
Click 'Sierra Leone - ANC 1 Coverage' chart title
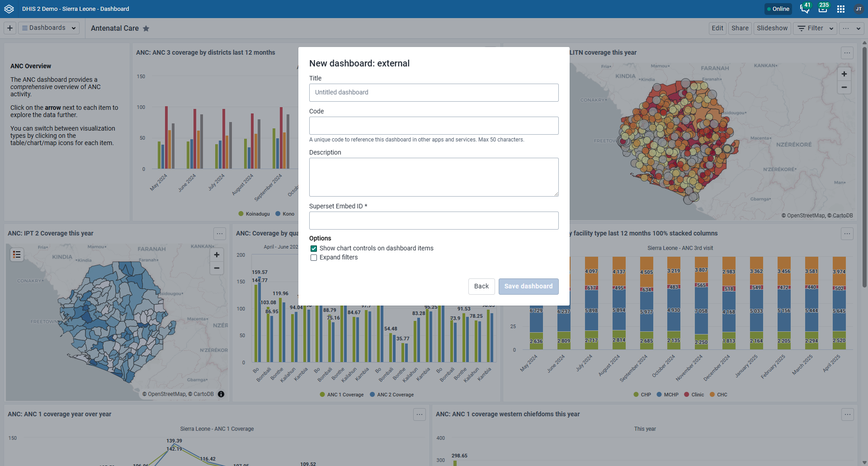tap(217, 429)
